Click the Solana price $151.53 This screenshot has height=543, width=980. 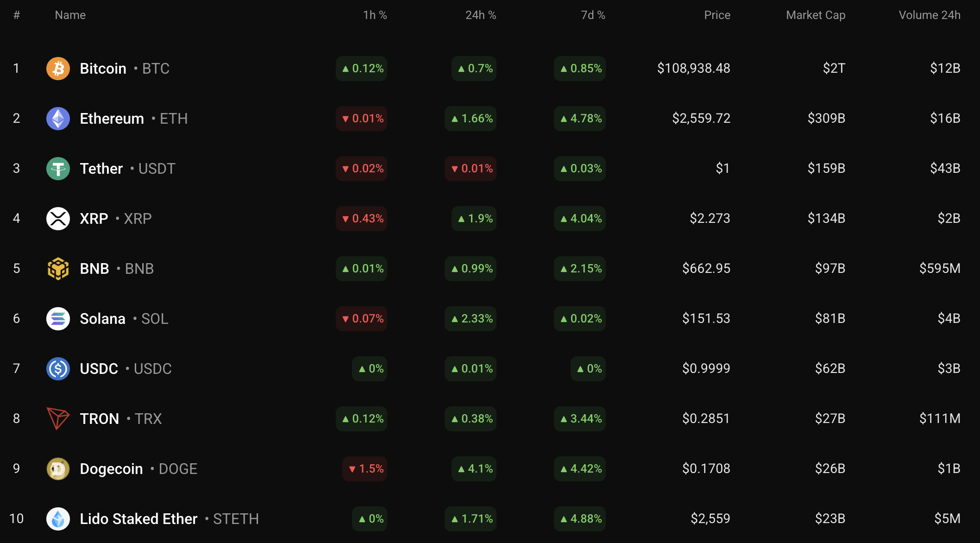[706, 319]
